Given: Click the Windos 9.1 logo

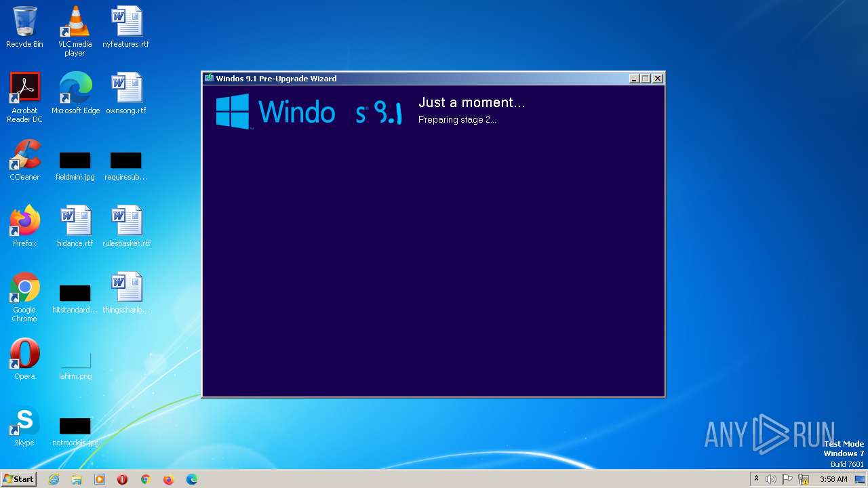Looking at the screenshot, I should tap(309, 111).
